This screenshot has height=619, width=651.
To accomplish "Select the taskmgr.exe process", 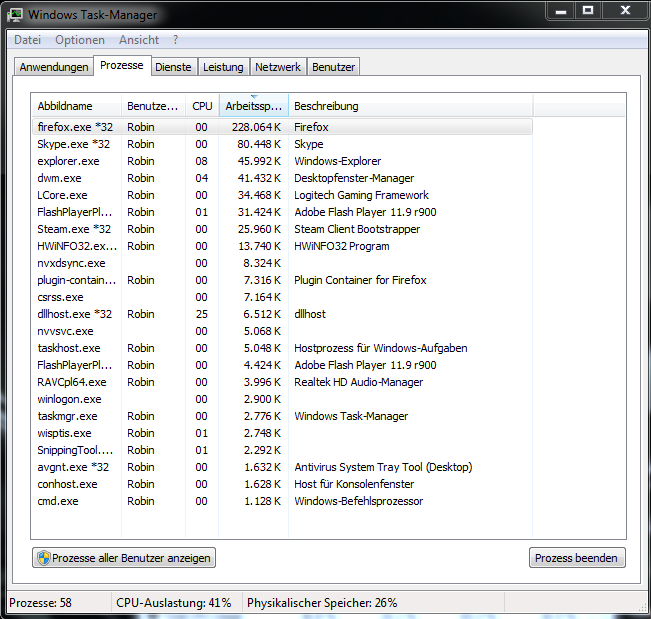I will [282, 416].
